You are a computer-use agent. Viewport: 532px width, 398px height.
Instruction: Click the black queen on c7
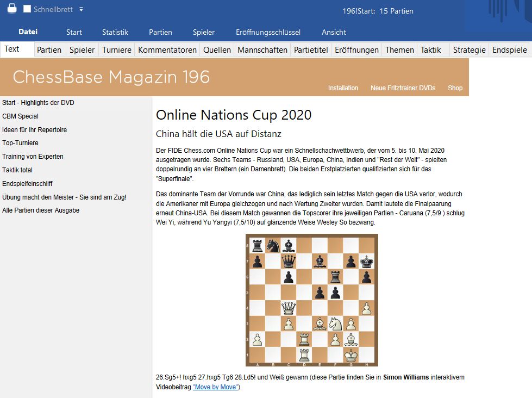289,262
